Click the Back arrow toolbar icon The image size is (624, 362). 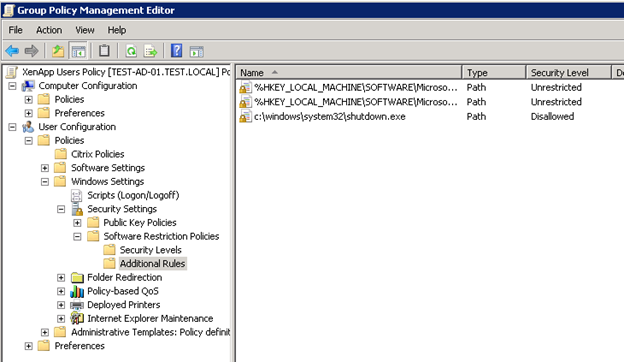pos(12,51)
